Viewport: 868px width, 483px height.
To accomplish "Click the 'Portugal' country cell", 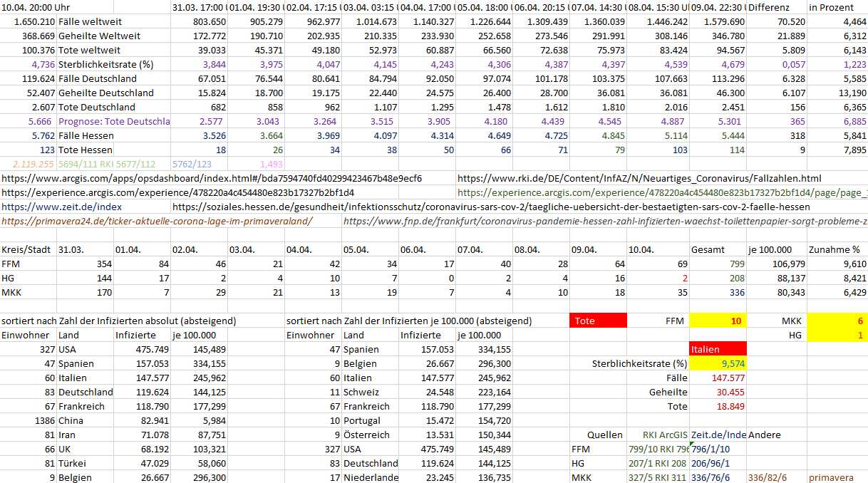I will pyautogui.click(x=361, y=420).
